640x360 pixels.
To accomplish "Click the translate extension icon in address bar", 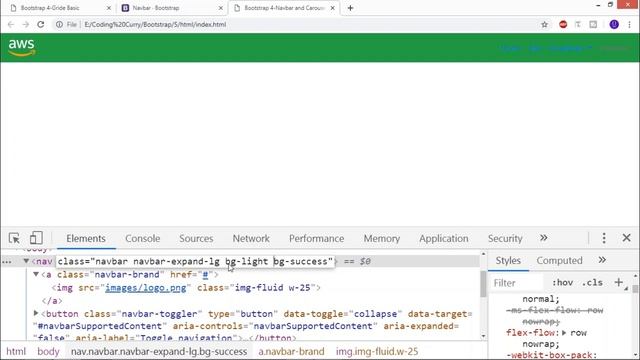I will 578,24.
